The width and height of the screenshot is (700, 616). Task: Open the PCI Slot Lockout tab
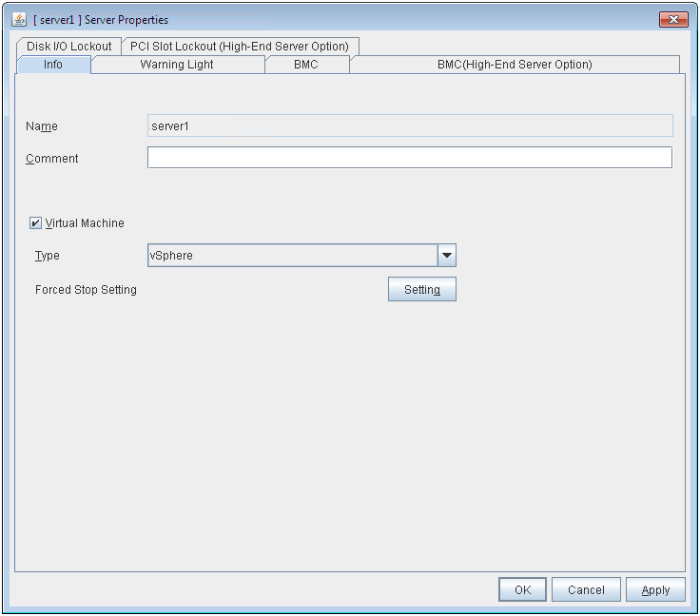[239, 46]
